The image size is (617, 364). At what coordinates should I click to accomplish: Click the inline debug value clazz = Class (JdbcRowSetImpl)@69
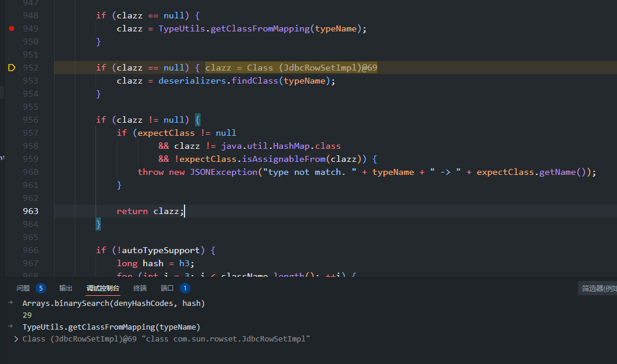pos(291,68)
